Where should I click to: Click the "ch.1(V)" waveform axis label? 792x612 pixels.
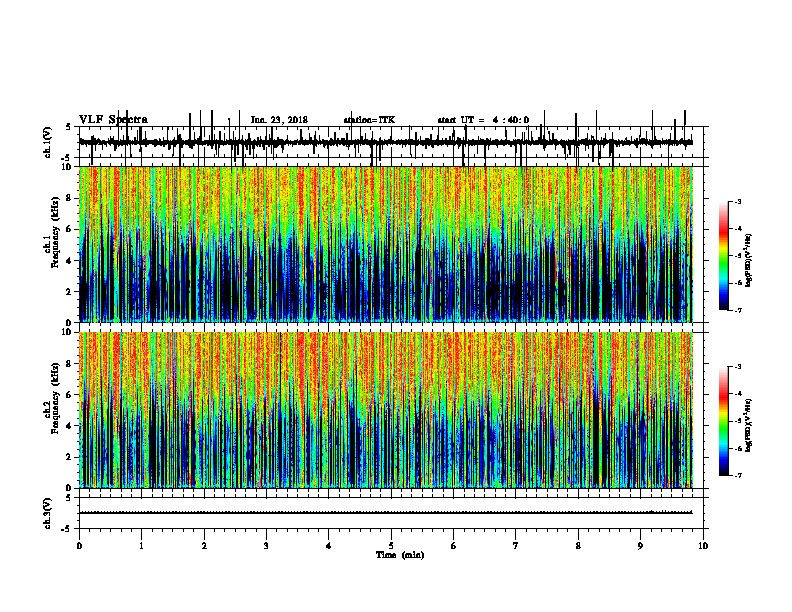[48, 142]
